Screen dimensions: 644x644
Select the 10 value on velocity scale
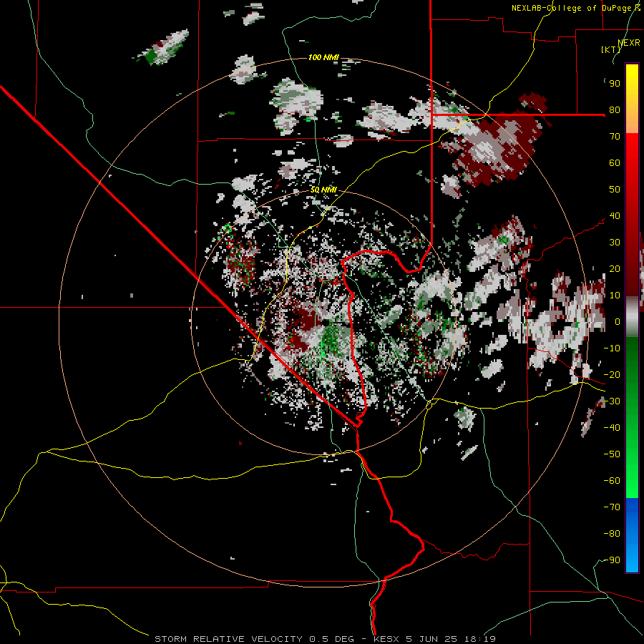(x=615, y=296)
